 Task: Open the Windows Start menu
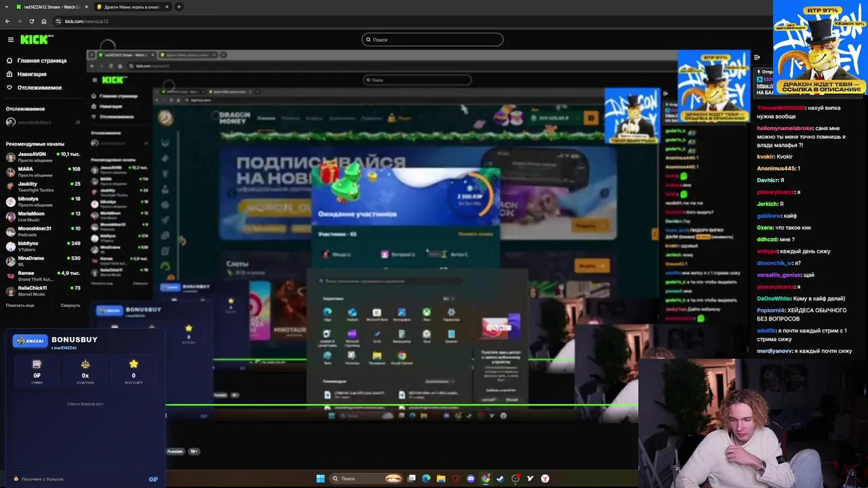(320, 479)
